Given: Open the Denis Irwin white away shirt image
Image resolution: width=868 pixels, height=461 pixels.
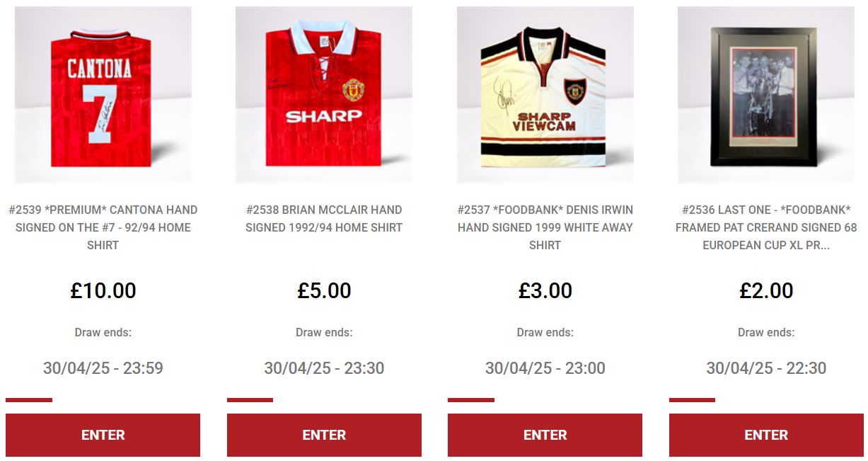Looking at the screenshot, I should click(545, 95).
